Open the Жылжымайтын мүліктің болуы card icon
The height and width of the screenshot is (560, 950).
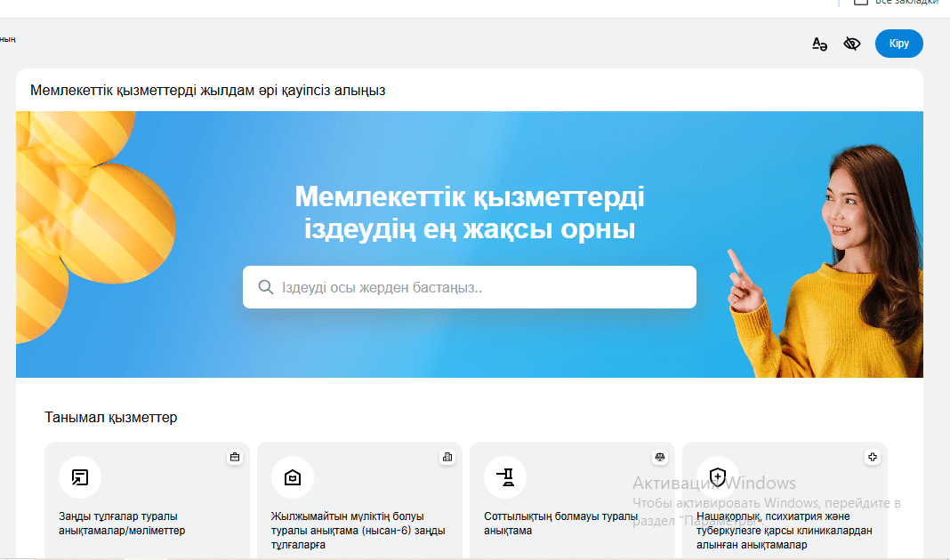click(293, 477)
